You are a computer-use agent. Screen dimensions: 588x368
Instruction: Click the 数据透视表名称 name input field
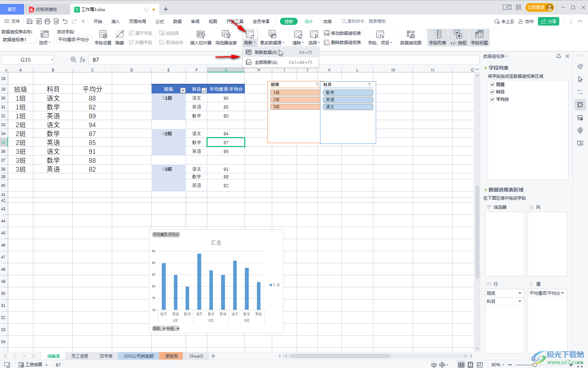[x=19, y=40]
